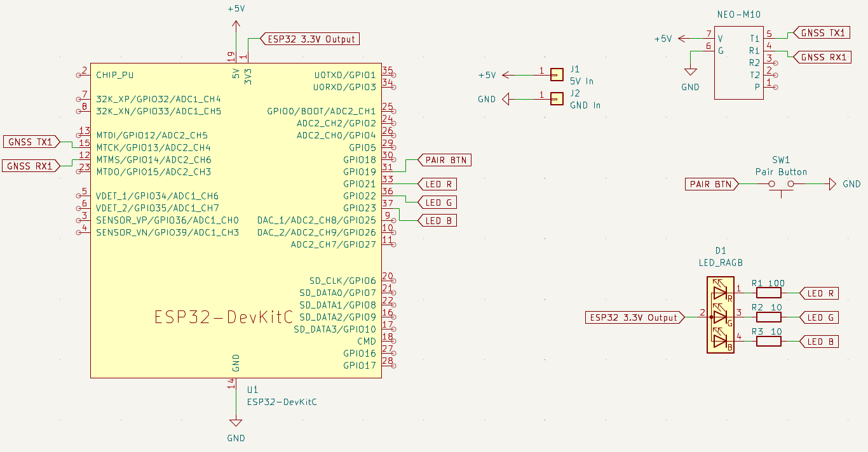Click the CMD pin name
The height and width of the screenshot is (452, 868).
(367, 341)
